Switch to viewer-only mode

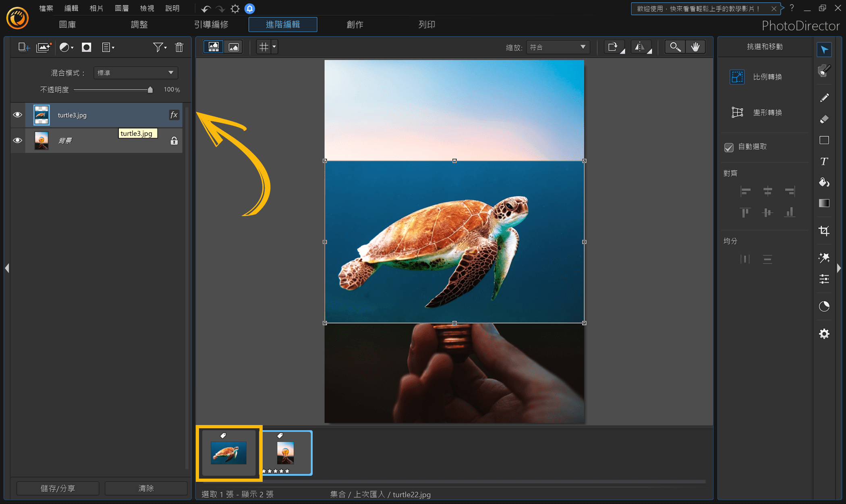point(234,47)
